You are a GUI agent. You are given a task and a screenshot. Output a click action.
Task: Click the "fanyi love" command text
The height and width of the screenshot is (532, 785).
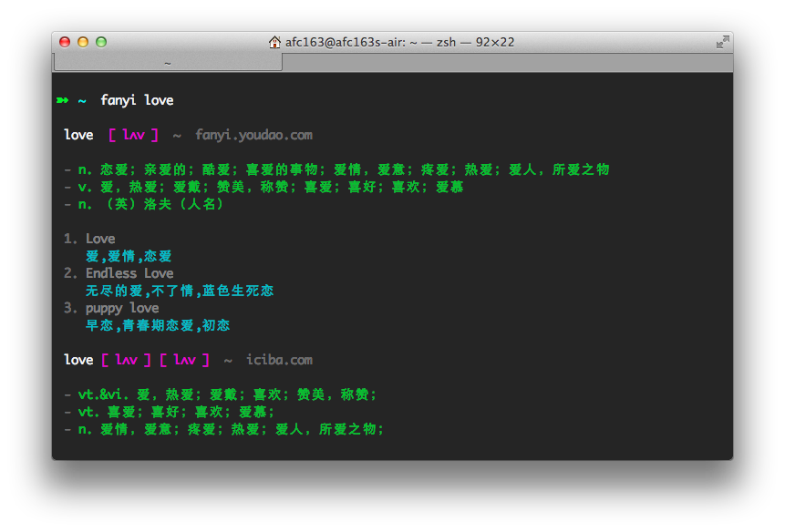click(137, 100)
